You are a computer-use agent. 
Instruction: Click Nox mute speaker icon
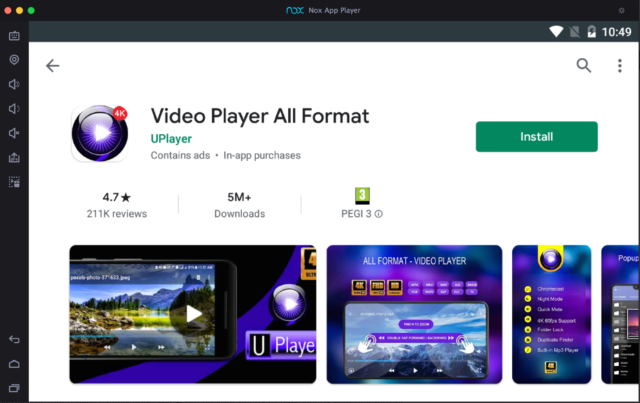(x=14, y=133)
